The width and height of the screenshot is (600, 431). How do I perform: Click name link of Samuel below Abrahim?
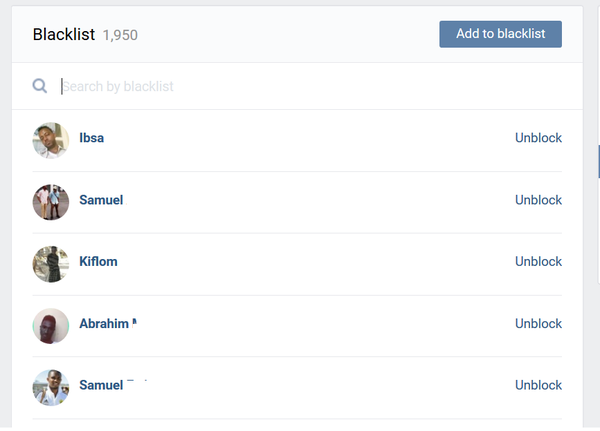[x=101, y=385]
